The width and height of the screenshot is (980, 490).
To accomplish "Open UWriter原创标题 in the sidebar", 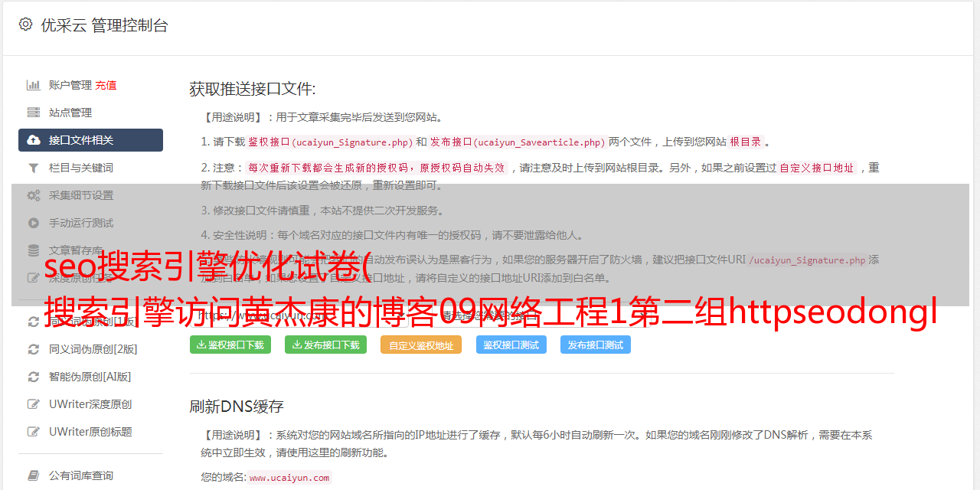I will pos(90,432).
